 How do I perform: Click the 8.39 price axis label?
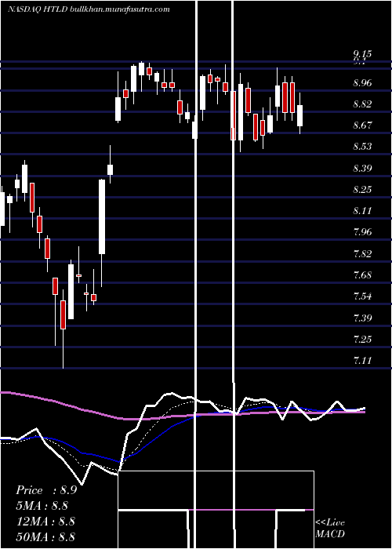[362, 169]
